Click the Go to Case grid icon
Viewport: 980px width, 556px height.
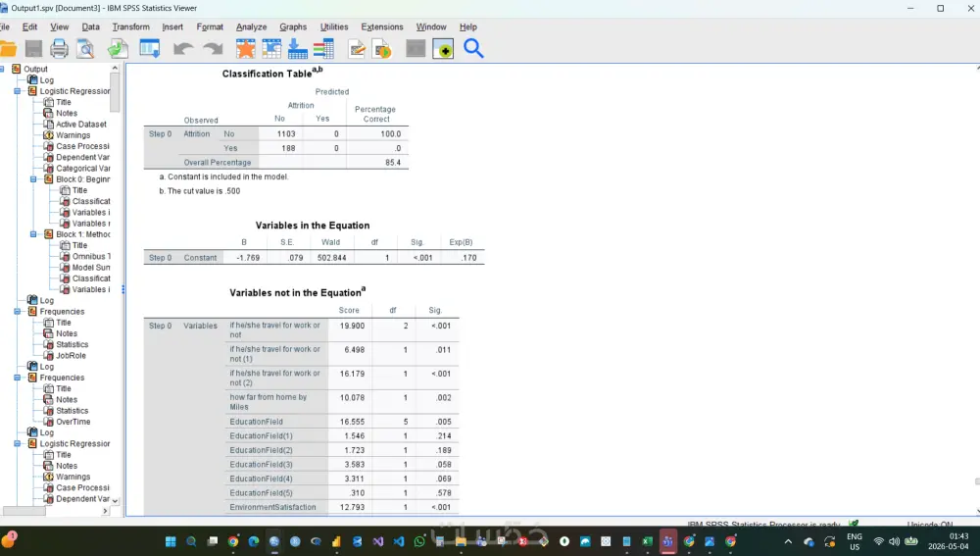point(271,49)
